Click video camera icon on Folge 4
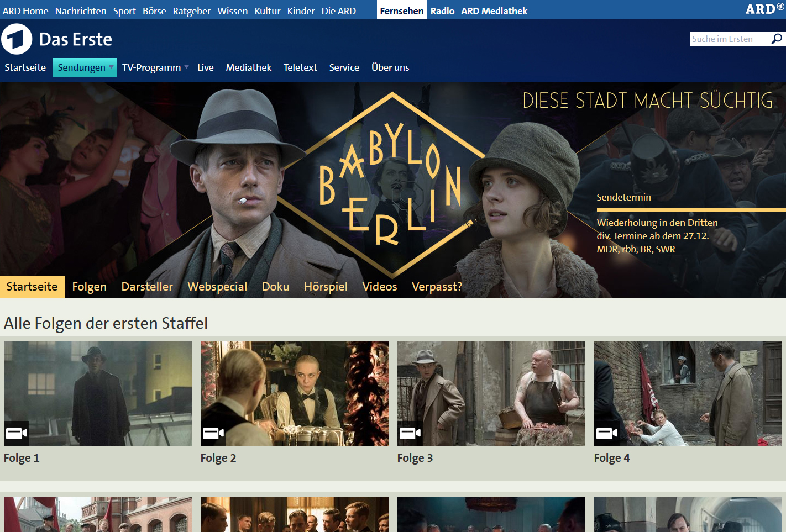This screenshot has height=532, width=786. 607,433
